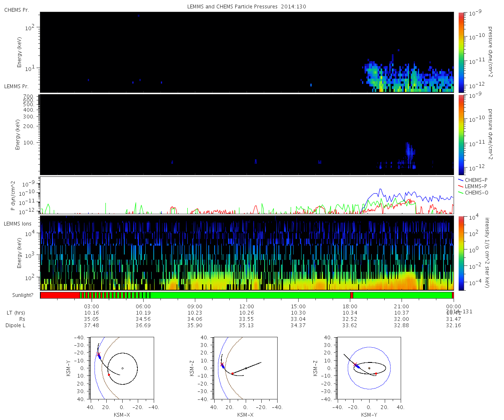The width and height of the screenshot is (504, 420).
Task: Click the LEMMS pressure color bar
Action: 461,134
